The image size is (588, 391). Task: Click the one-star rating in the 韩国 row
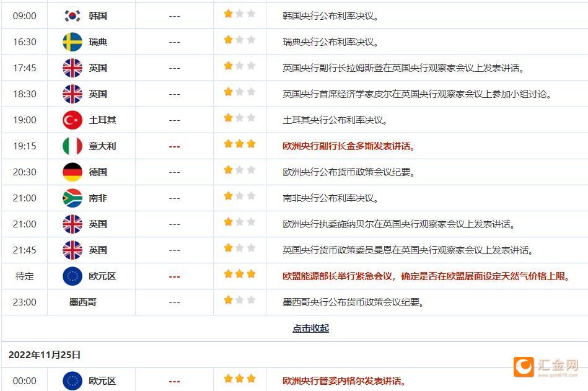[239, 14]
